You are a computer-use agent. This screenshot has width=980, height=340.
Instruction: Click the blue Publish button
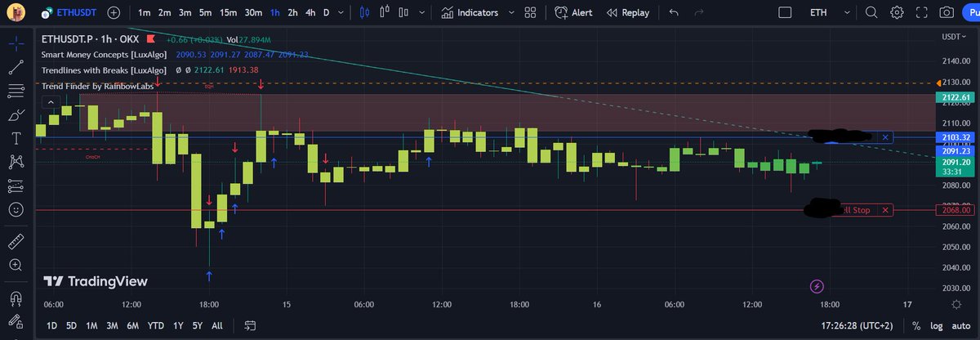click(971, 13)
